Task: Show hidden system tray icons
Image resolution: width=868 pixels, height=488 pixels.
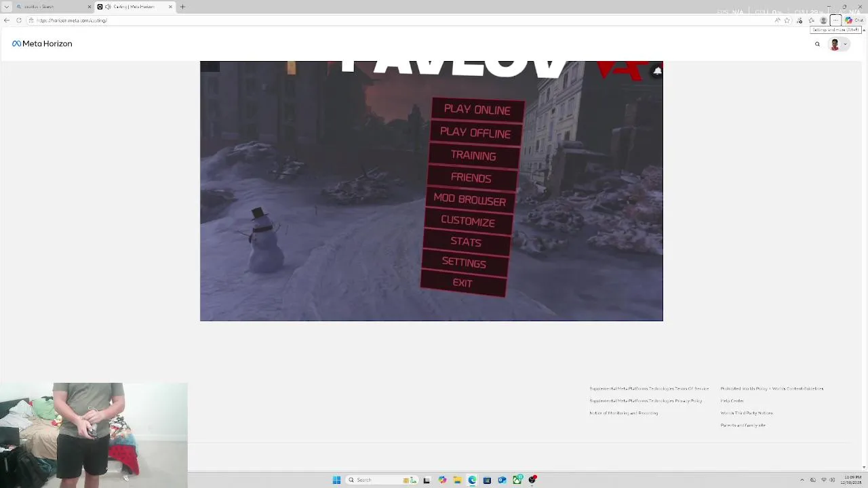Action: pyautogui.click(x=802, y=480)
